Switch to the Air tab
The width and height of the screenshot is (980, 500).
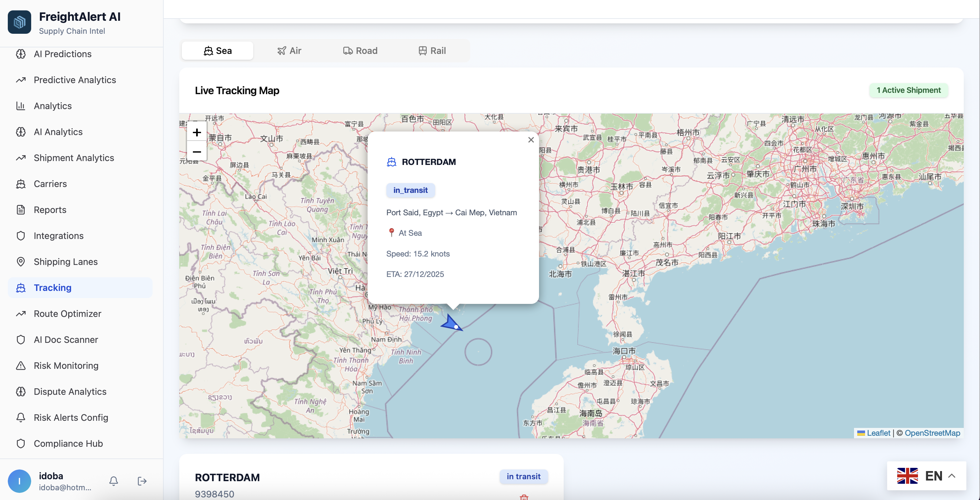pos(289,51)
